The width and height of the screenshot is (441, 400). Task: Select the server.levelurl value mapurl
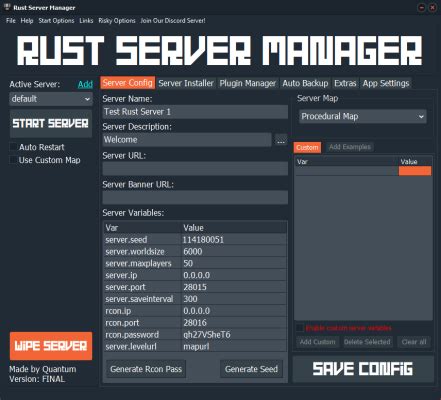click(x=234, y=347)
